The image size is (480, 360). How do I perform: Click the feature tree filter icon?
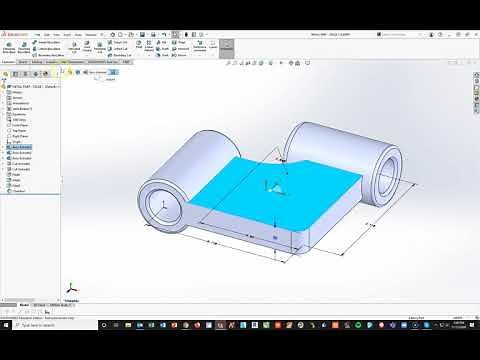coord(4,80)
